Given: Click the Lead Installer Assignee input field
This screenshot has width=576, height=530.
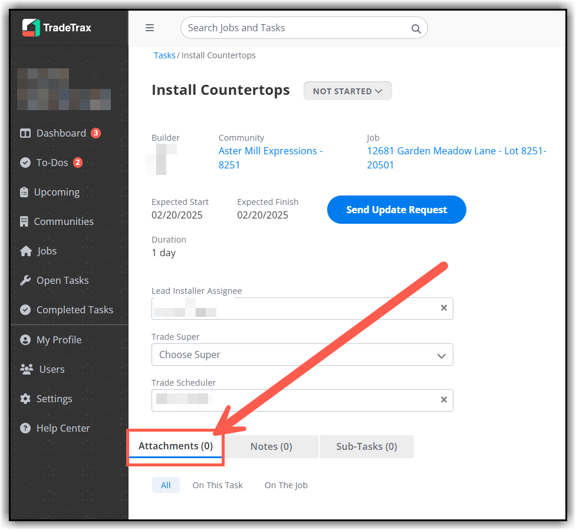Looking at the screenshot, I should pos(302,309).
